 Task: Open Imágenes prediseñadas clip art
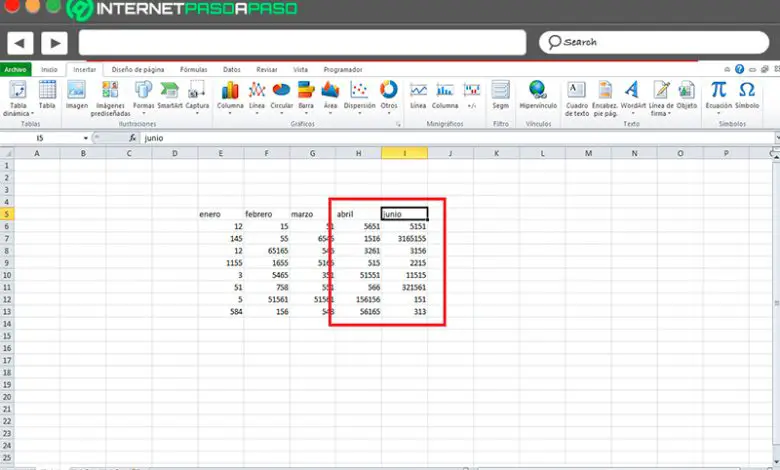point(110,98)
